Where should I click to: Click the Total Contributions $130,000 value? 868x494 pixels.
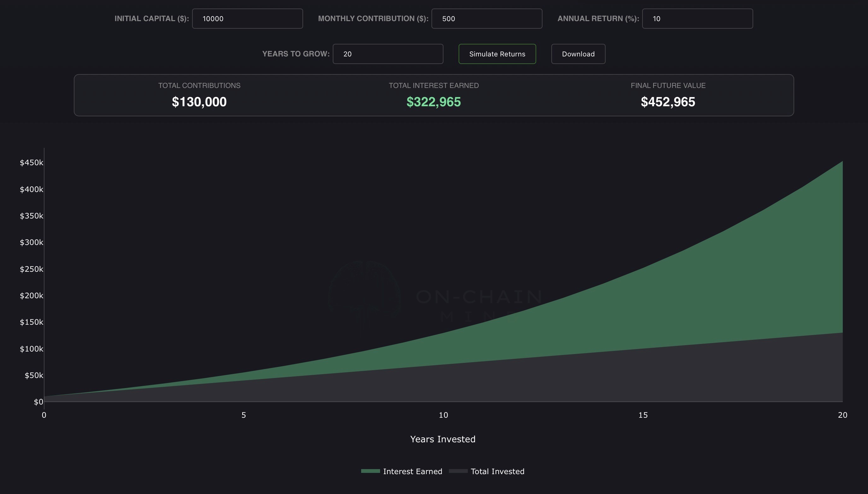coord(199,102)
